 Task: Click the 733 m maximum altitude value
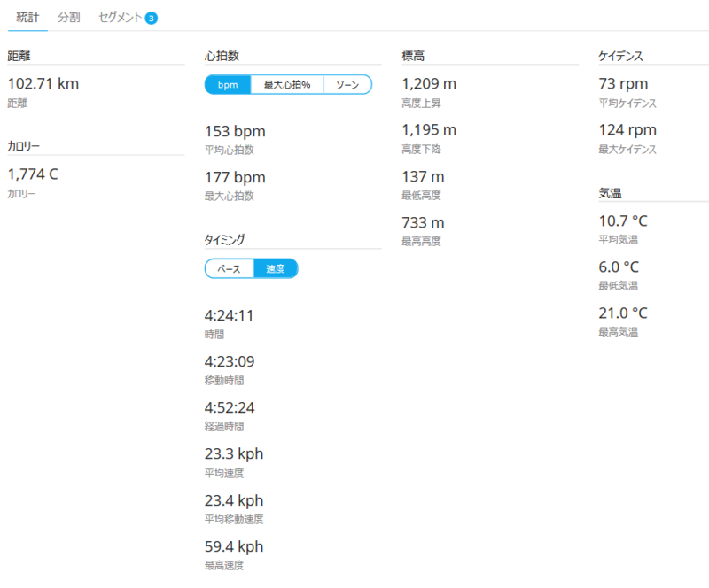click(424, 223)
